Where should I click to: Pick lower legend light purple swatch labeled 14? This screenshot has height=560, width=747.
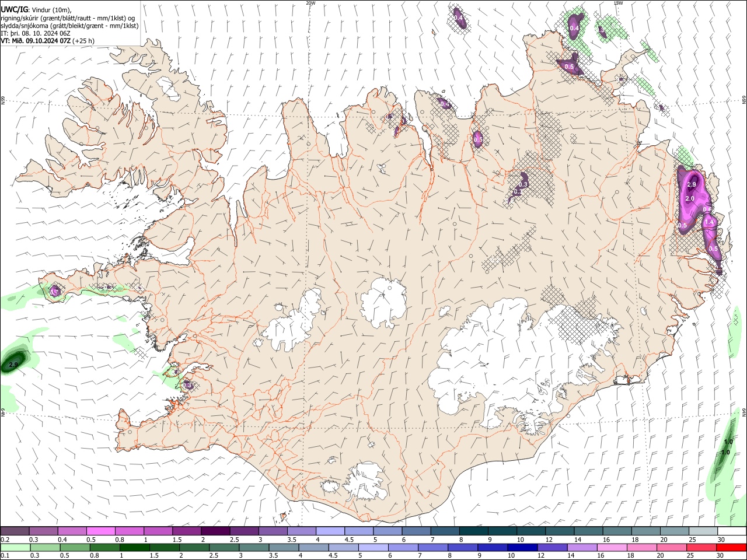tap(581, 548)
